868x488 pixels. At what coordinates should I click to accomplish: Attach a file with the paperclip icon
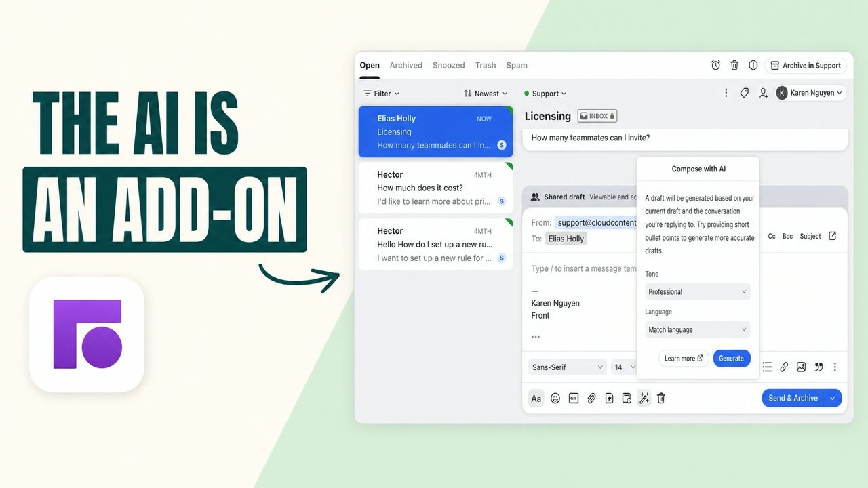pyautogui.click(x=591, y=399)
